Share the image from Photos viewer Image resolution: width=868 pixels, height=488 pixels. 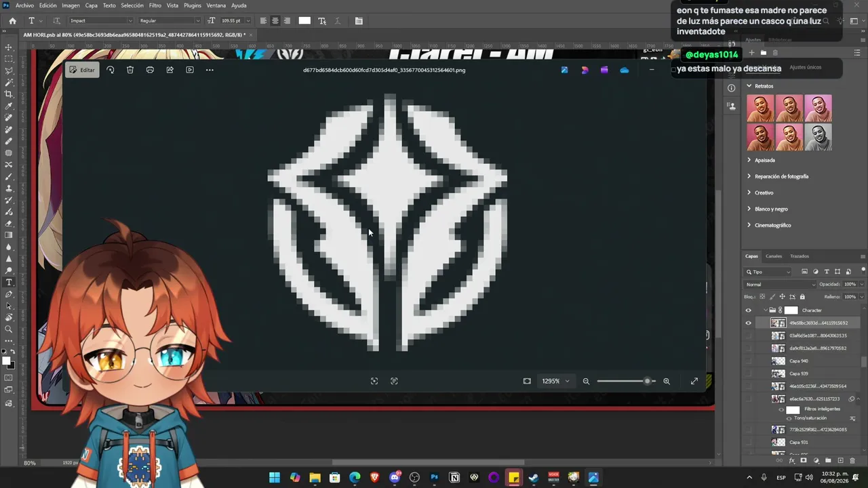[x=170, y=70]
